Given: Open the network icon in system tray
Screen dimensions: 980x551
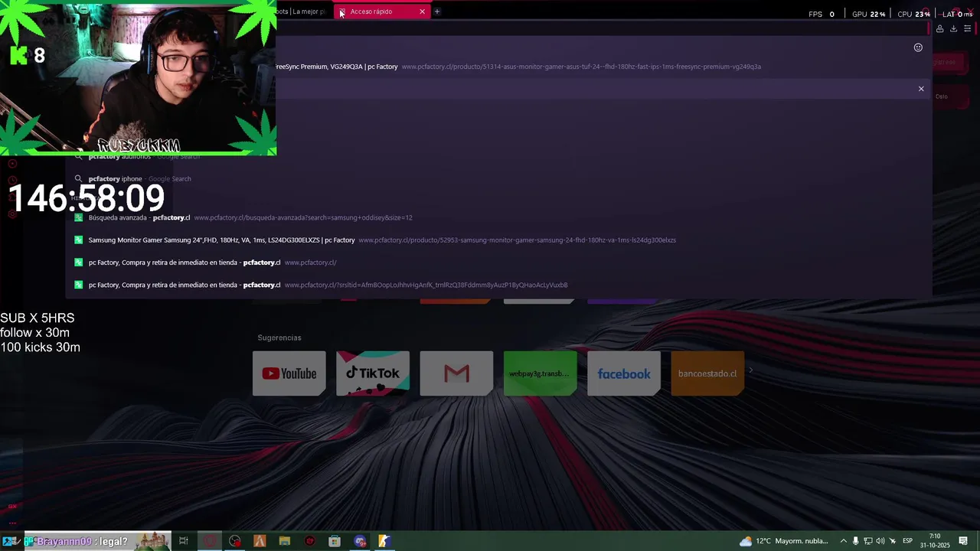Looking at the screenshot, I should [868, 541].
